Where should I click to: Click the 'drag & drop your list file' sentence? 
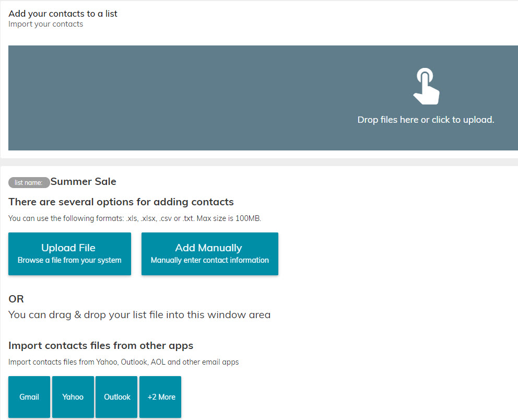pos(139,315)
